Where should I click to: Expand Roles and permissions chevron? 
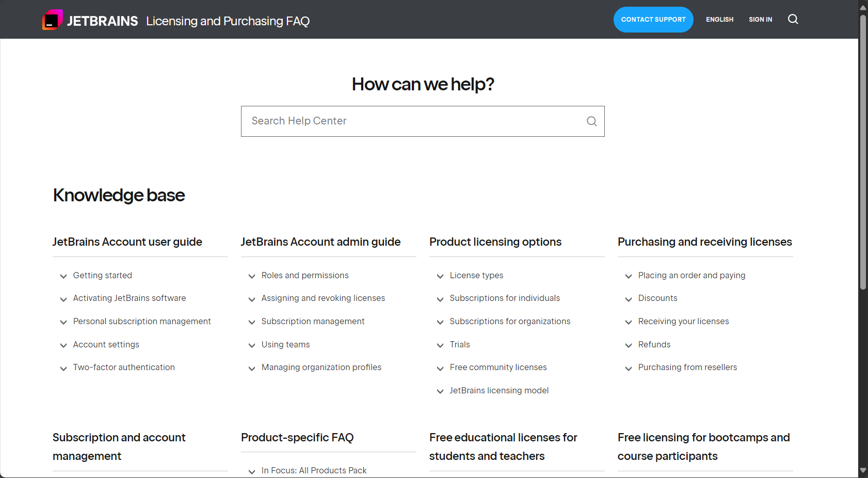click(x=252, y=276)
